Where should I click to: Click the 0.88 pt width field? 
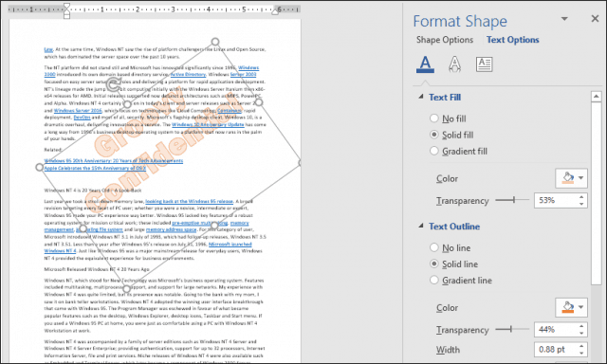tap(556, 349)
